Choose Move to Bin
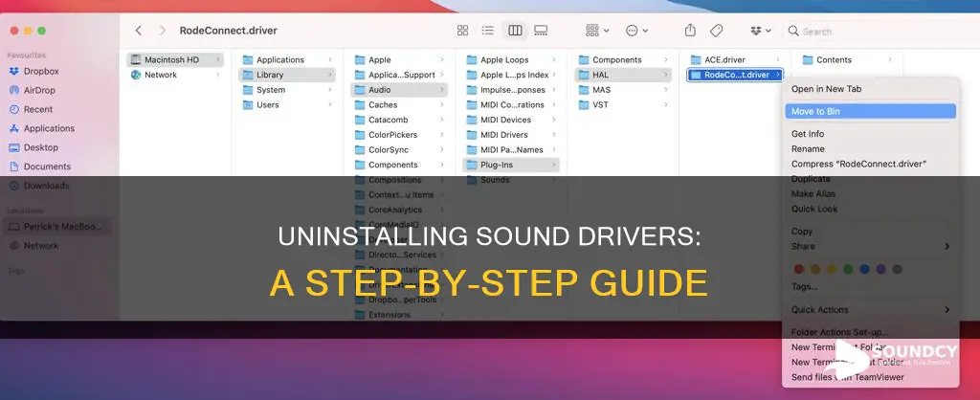The height and width of the screenshot is (400, 980). click(870, 111)
